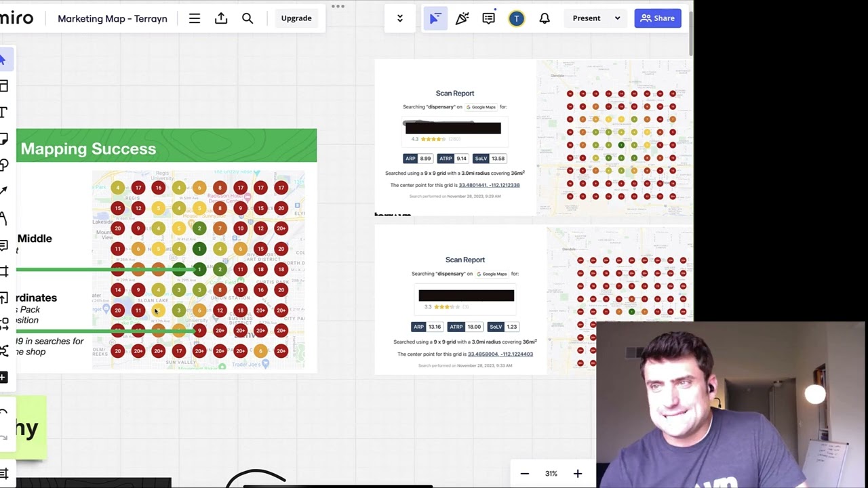Redo the last action
This screenshot has height=488, width=868.
pyautogui.click(x=3, y=438)
